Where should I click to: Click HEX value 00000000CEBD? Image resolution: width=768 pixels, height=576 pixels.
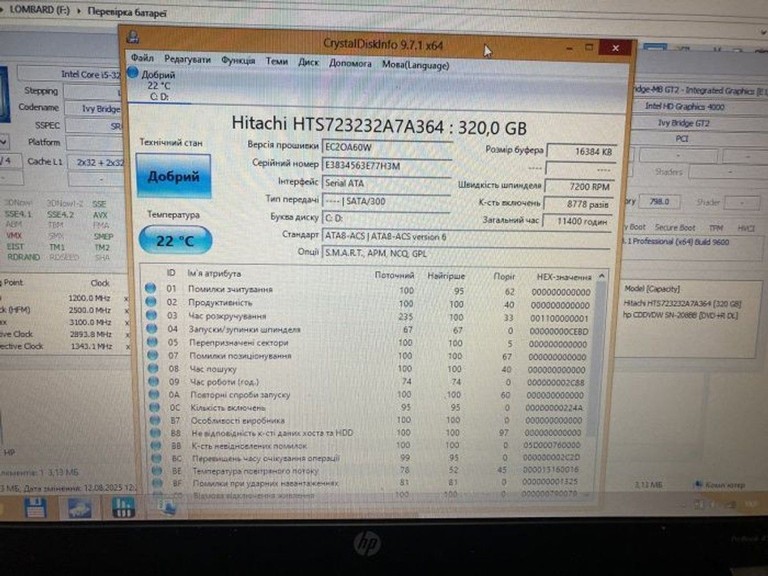pos(559,331)
